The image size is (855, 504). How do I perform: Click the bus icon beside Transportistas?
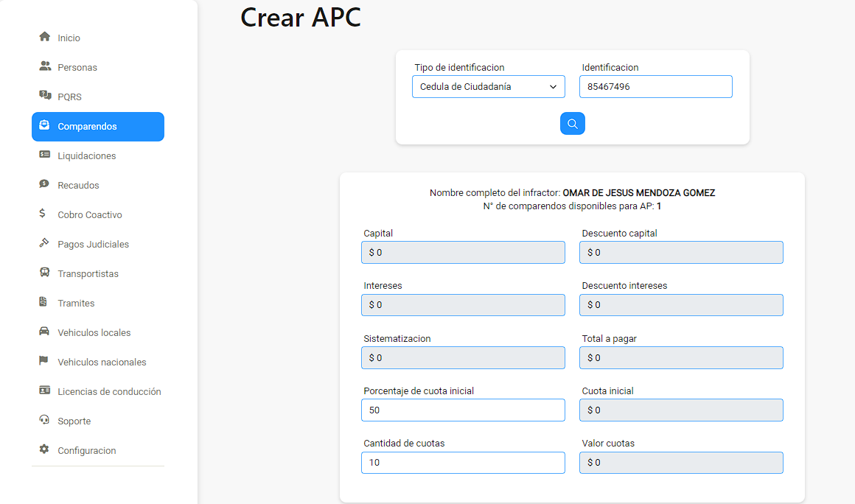45,273
